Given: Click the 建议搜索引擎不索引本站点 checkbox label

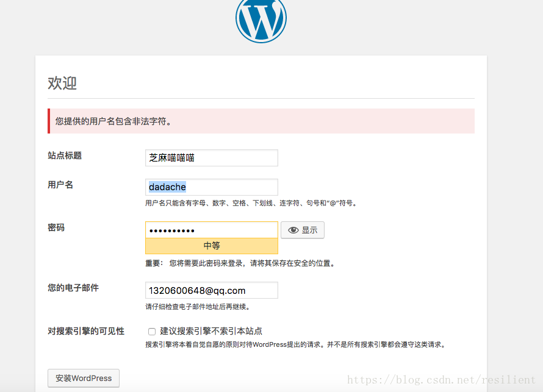Looking at the screenshot, I should pyautogui.click(x=211, y=331).
